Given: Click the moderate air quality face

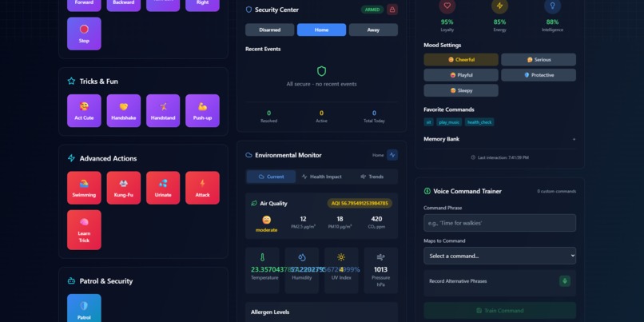Looking at the screenshot, I should (x=267, y=220).
